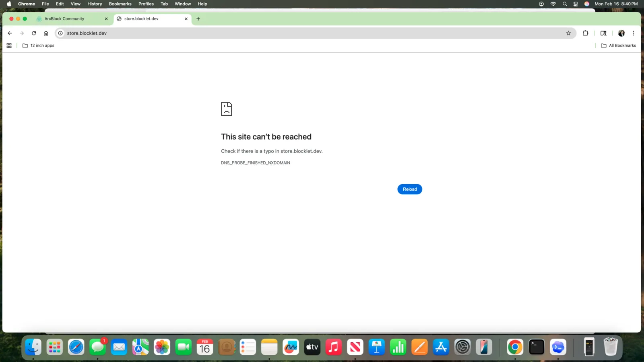Open the tab search icon
The height and width of the screenshot is (362, 644).
603,33
